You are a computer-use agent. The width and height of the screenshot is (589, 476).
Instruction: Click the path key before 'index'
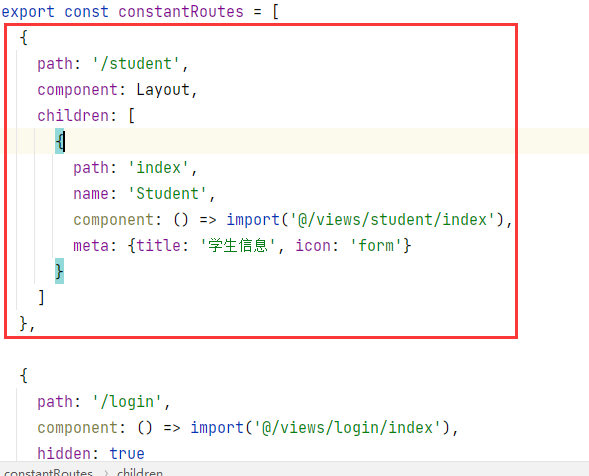point(91,168)
